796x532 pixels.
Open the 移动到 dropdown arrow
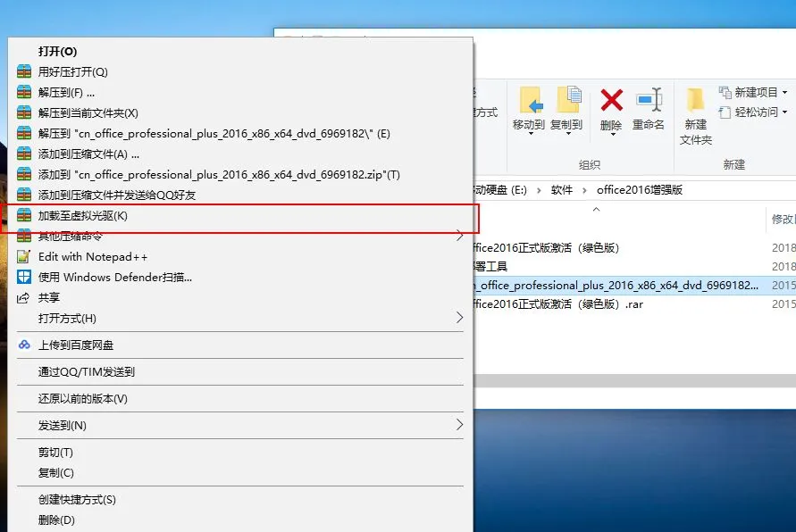531,133
